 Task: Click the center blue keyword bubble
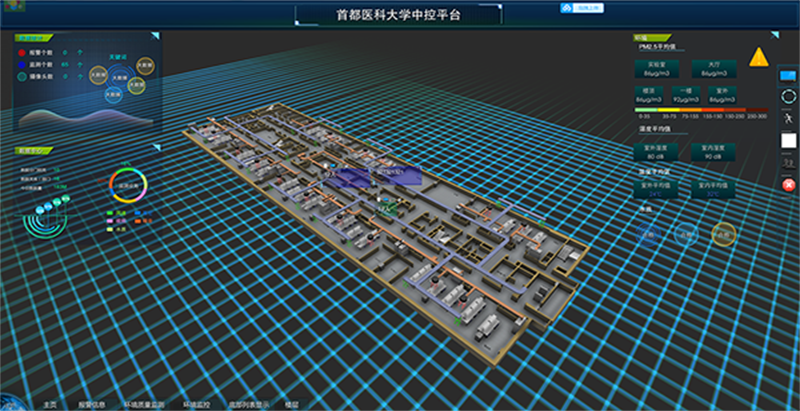[x=119, y=78]
